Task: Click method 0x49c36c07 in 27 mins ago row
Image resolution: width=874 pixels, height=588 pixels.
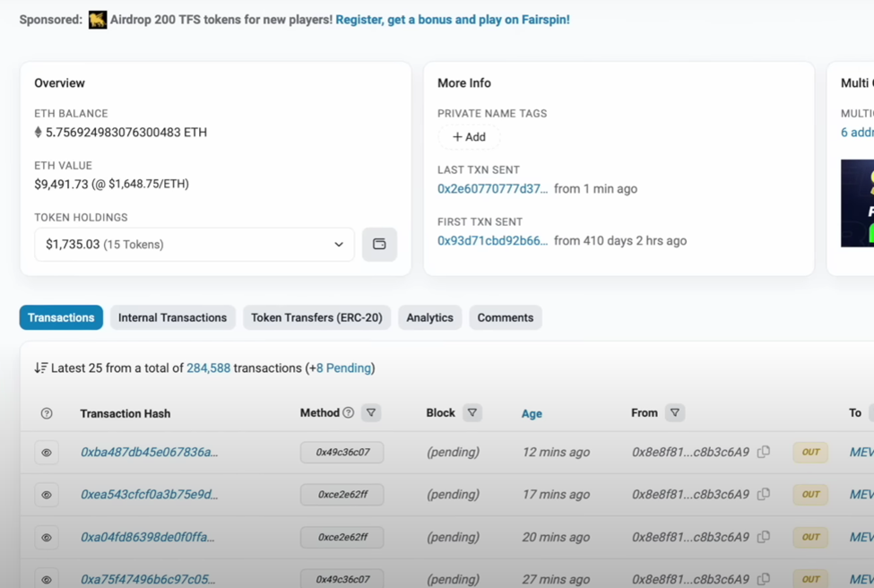Action: pyautogui.click(x=342, y=579)
